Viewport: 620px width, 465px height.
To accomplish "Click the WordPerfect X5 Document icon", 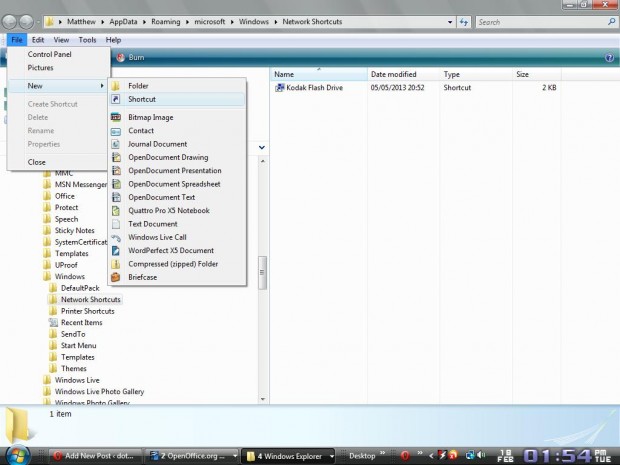I will (117, 251).
